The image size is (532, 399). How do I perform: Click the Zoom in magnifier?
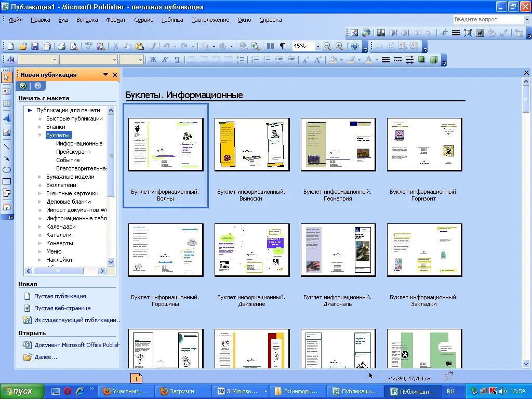click(x=339, y=46)
